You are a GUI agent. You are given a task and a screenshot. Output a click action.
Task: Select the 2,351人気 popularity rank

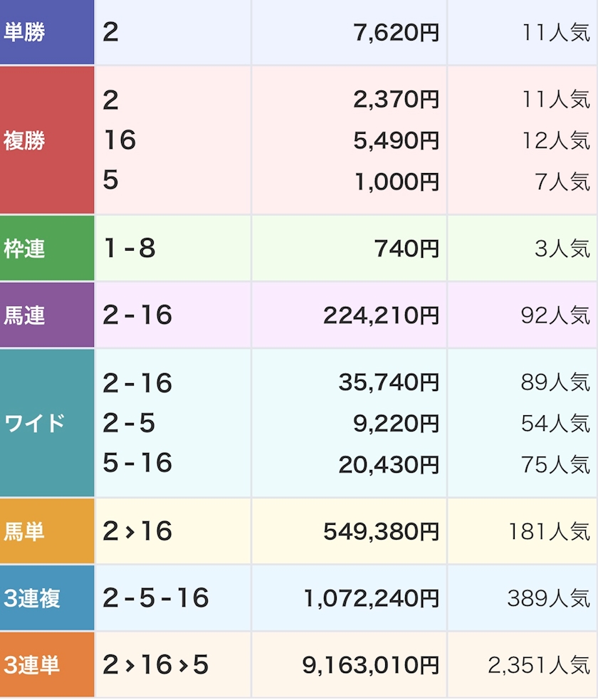click(x=539, y=665)
